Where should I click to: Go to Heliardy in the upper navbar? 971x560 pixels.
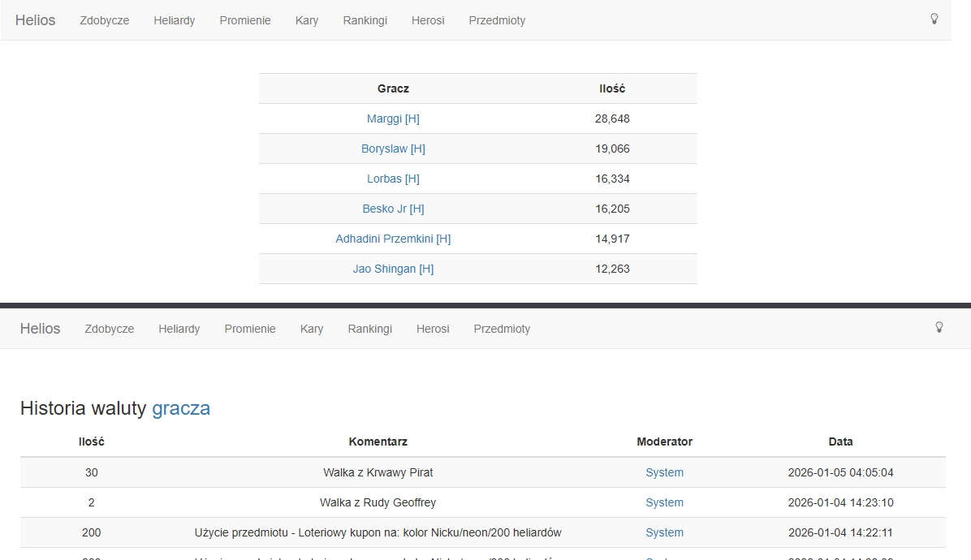(x=175, y=20)
